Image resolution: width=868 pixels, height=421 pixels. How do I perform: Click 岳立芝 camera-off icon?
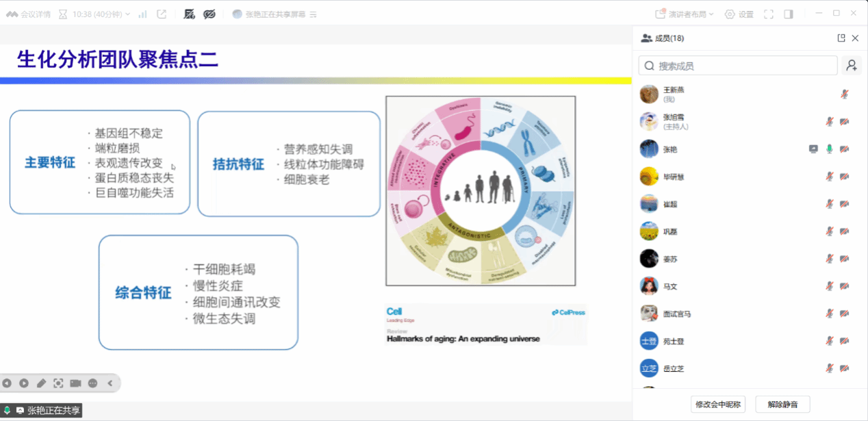pyautogui.click(x=845, y=368)
